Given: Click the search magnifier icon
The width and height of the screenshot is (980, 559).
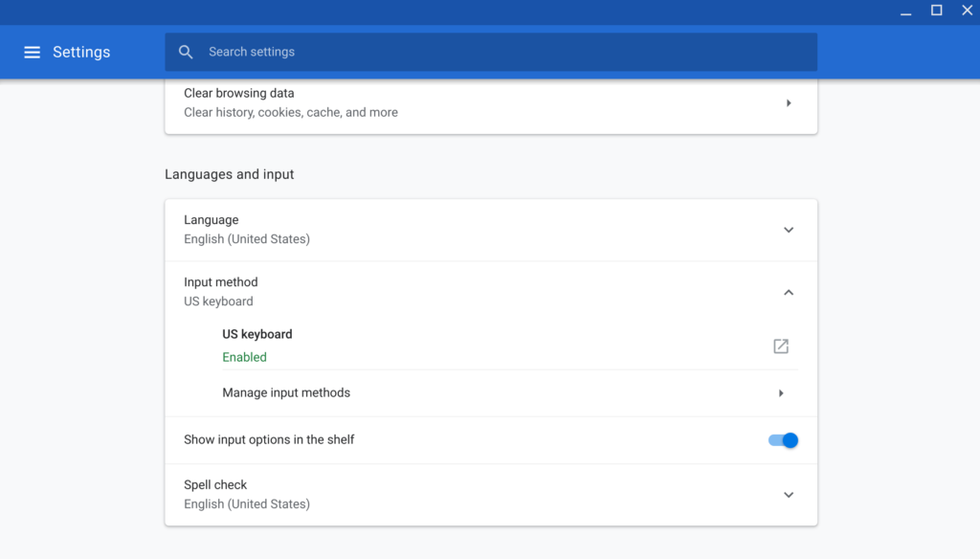Looking at the screenshot, I should click(186, 52).
